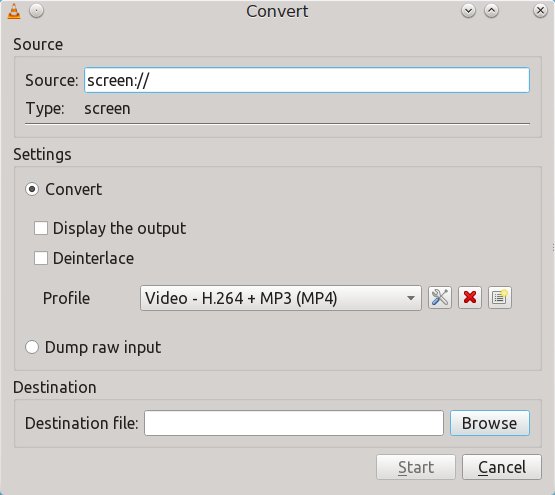Click the Start button
Image resolution: width=555 pixels, height=495 pixels.
[416, 467]
